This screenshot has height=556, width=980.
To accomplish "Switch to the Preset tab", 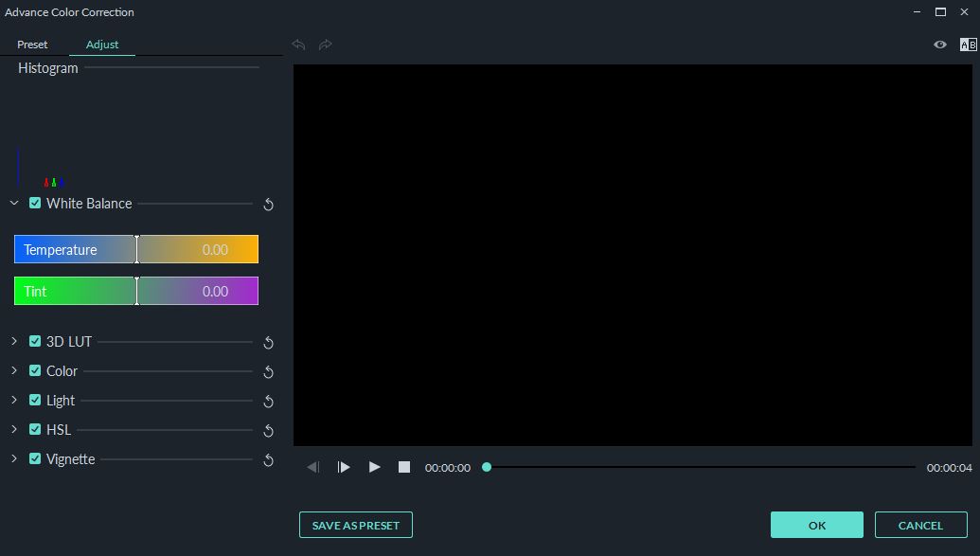I will (x=32, y=45).
